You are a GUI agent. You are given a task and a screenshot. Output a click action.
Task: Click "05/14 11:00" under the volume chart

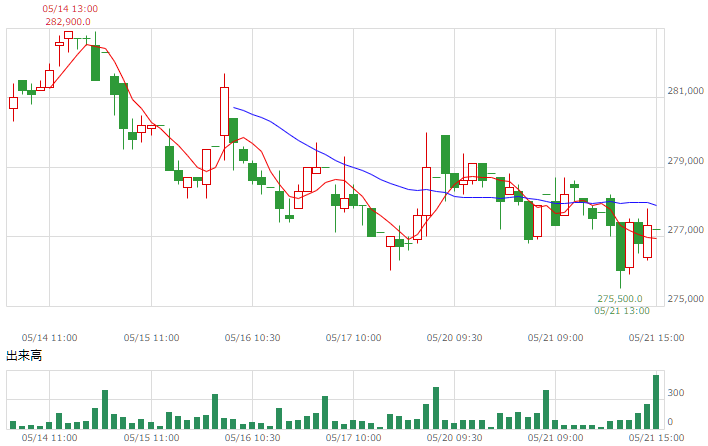(x=49, y=438)
